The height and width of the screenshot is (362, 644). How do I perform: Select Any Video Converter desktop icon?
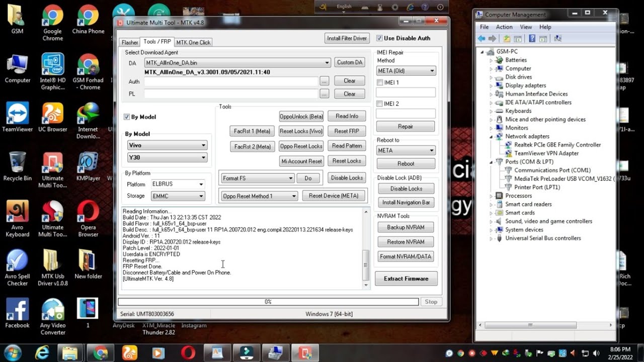52,317
